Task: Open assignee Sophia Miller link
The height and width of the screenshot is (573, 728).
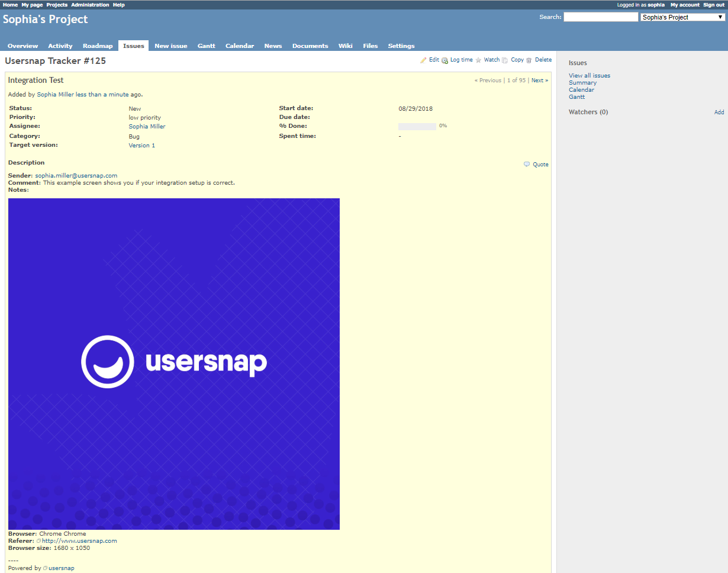Action: pos(147,127)
